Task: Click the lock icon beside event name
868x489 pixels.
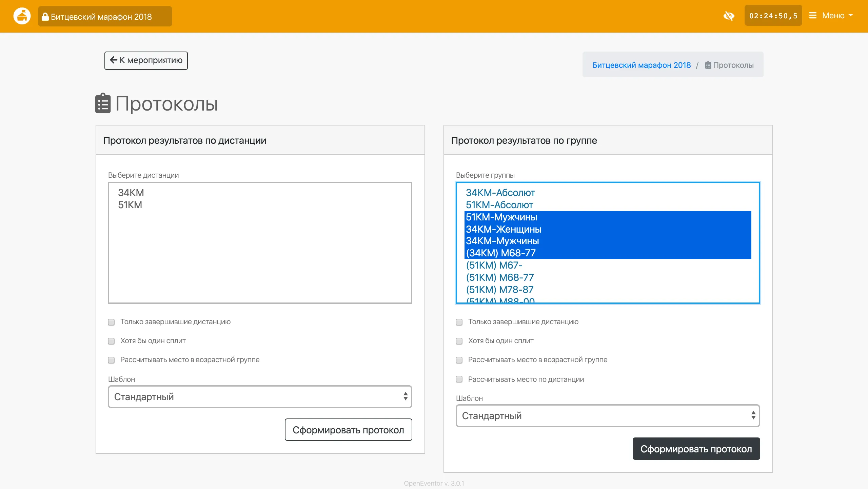Action: click(x=45, y=17)
